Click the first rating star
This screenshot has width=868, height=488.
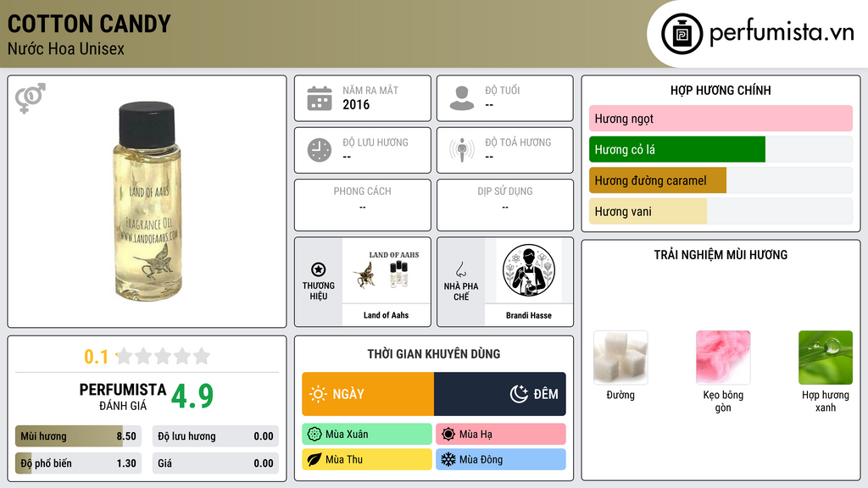[124, 356]
